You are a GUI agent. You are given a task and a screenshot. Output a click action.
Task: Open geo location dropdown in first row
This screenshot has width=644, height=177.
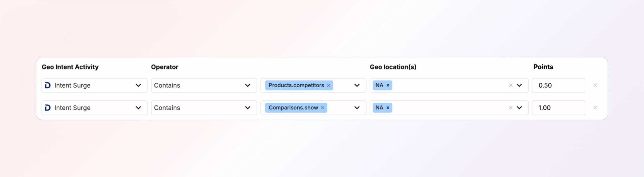519,85
